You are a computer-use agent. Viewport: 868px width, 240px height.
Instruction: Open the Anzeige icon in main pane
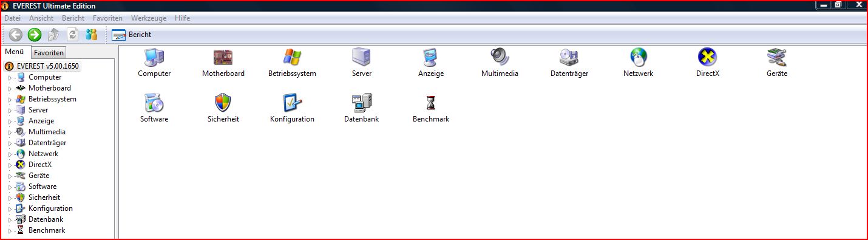(431, 57)
